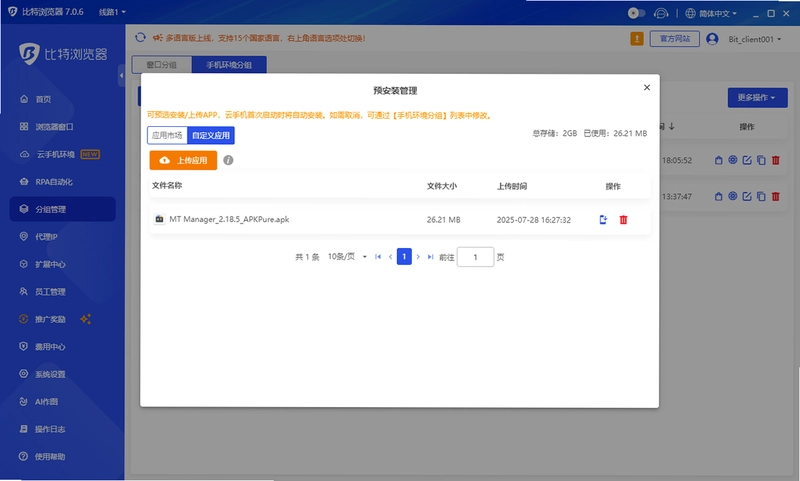Switch to the 窗口分组 tab
The height and width of the screenshot is (481, 800).
(162, 65)
